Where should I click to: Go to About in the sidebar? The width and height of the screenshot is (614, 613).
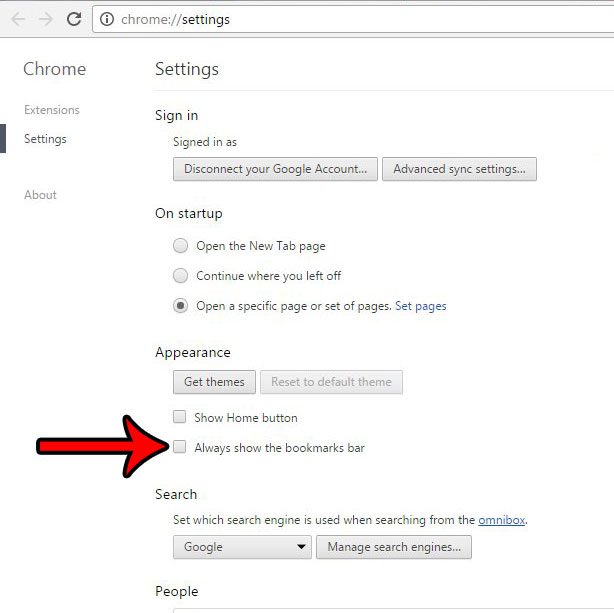[x=40, y=195]
